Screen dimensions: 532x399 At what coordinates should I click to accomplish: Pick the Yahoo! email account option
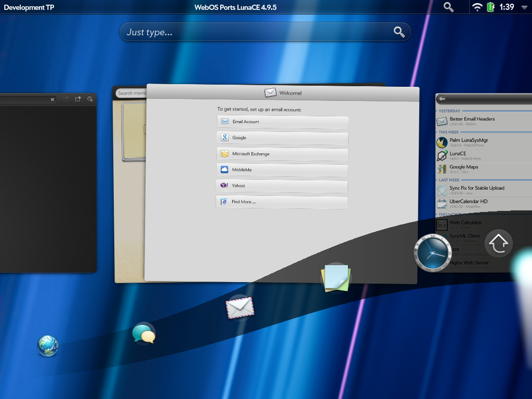[x=282, y=185]
